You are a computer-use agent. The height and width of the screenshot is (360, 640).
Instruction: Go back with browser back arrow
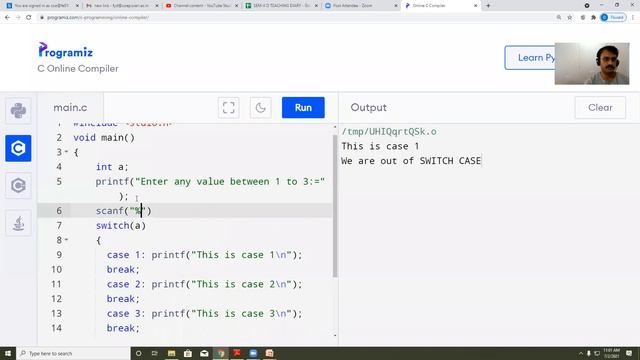click(x=7, y=18)
